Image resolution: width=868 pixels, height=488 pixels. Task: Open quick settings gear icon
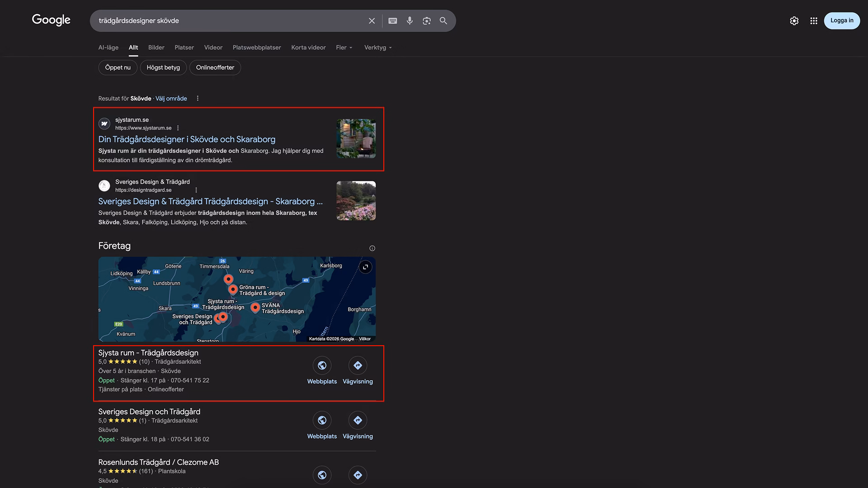click(x=794, y=21)
